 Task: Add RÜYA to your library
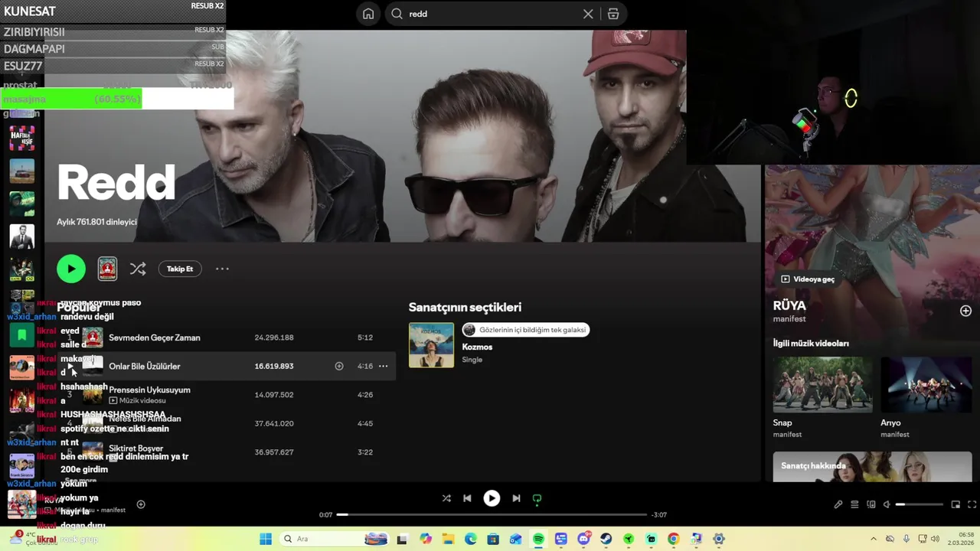click(x=965, y=311)
